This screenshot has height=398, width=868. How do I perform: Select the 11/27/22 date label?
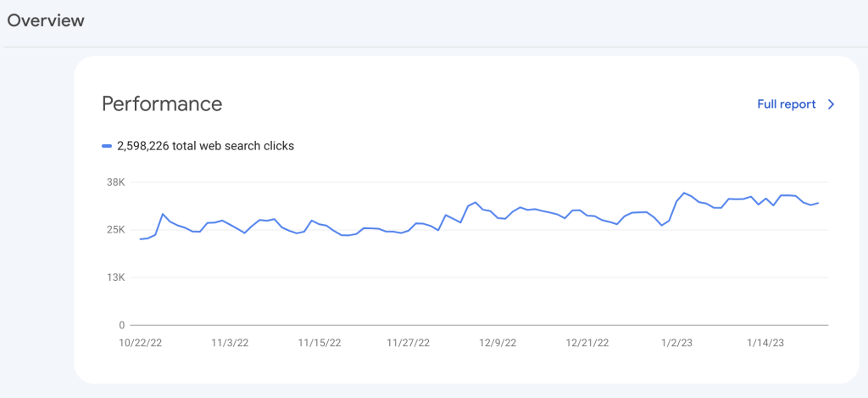tap(409, 343)
